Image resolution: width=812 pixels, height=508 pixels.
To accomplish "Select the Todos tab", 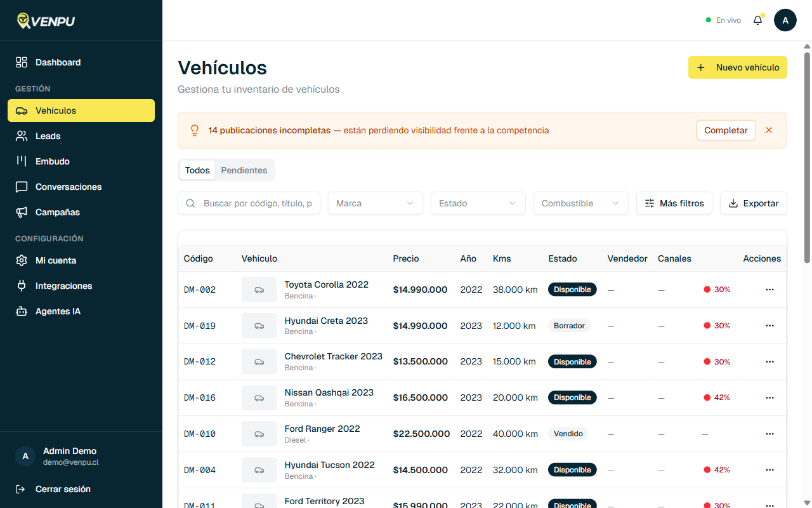I will [x=197, y=170].
